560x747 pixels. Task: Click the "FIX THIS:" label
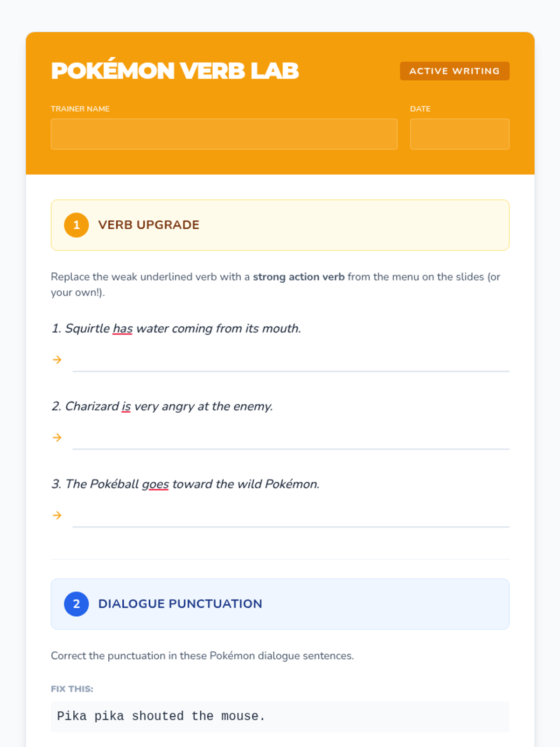point(72,689)
